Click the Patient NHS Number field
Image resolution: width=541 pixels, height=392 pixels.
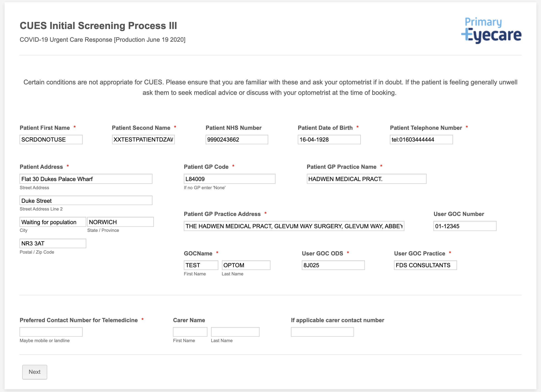[x=237, y=140]
